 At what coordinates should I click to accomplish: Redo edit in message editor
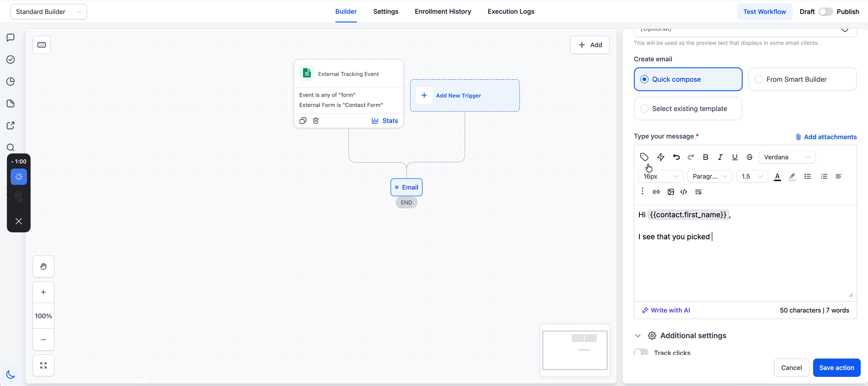(x=691, y=157)
